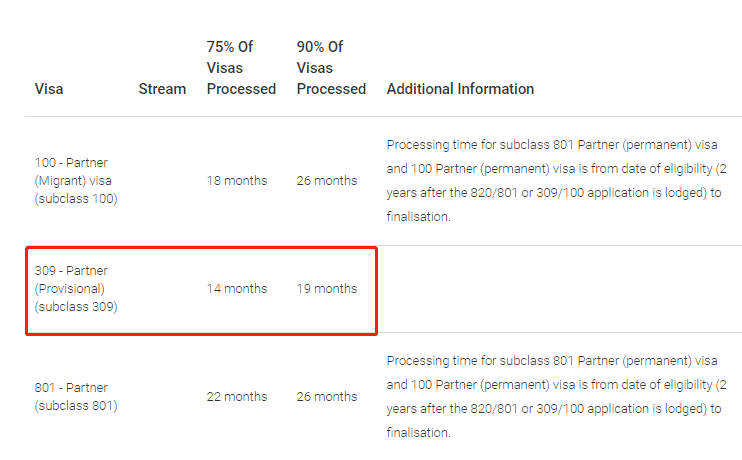Click the empty additional info cell for 309

[x=559, y=289]
